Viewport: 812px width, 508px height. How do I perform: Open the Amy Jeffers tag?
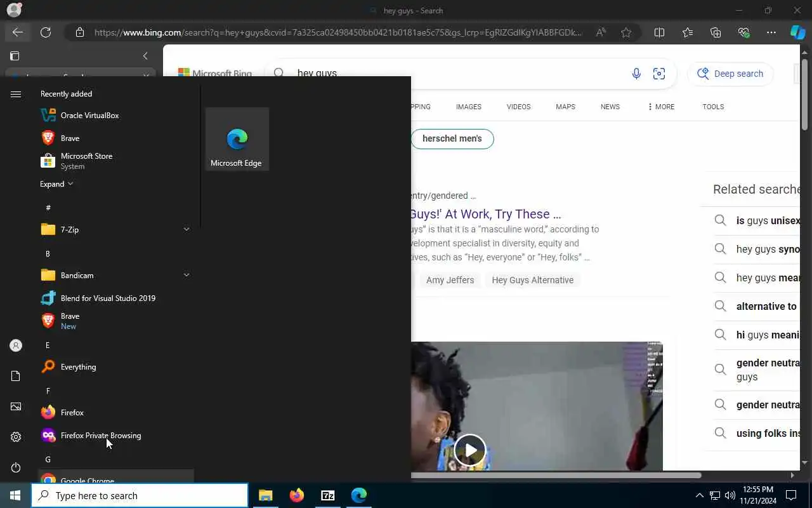[450, 280]
